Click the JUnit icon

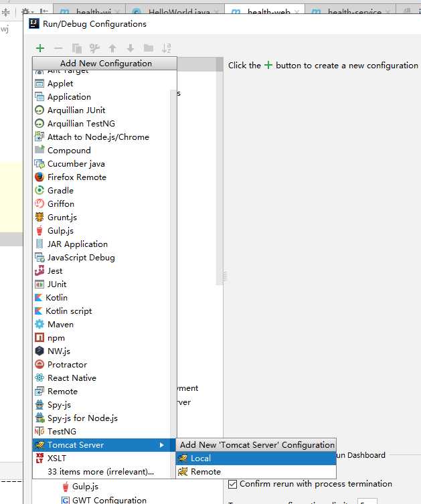tap(39, 284)
